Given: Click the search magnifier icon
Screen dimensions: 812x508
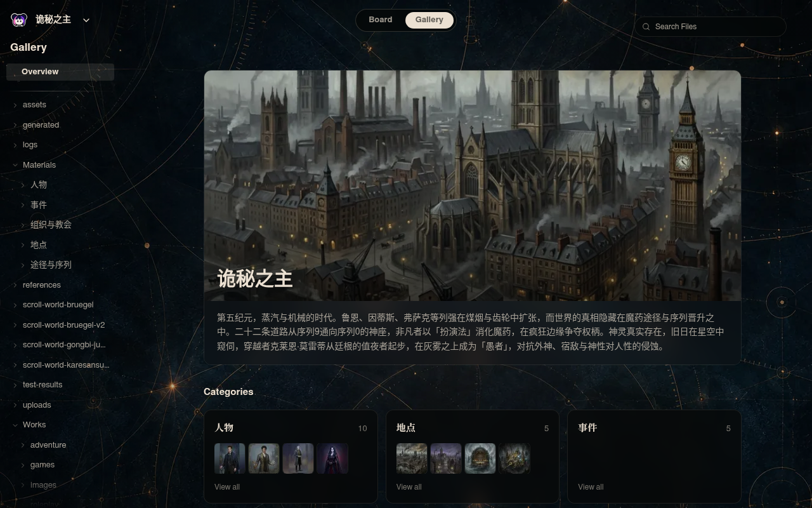Looking at the screenshot, I should point(646,27).
